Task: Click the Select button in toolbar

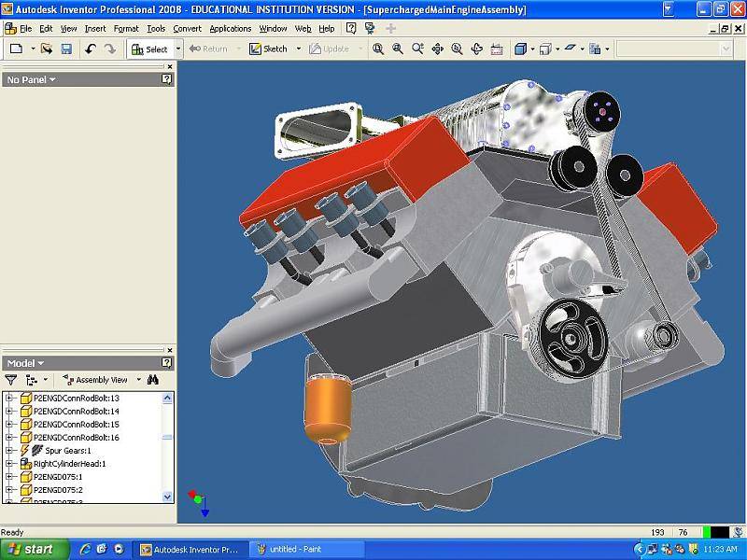Action: coord(150,49)
